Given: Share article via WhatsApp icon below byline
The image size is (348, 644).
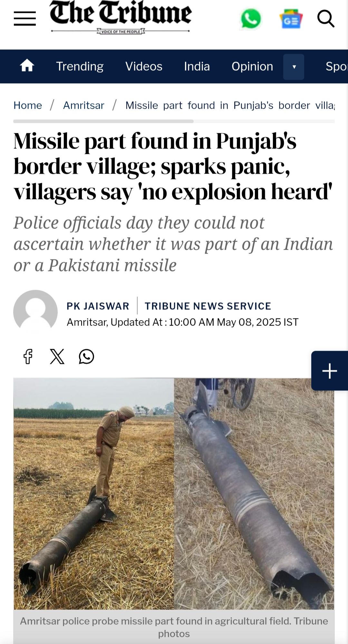Looking at the screenshot, I should click(86, 357).
